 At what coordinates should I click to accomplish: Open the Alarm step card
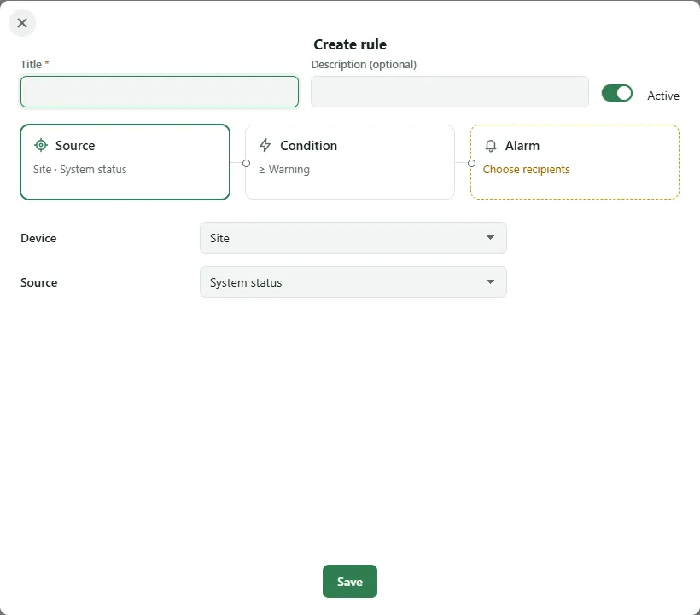click(x=575, y=162)
